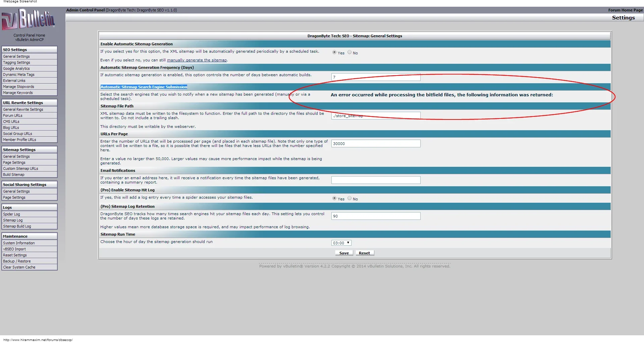Click the Save button
644x342 pixels.
(344, 253)
